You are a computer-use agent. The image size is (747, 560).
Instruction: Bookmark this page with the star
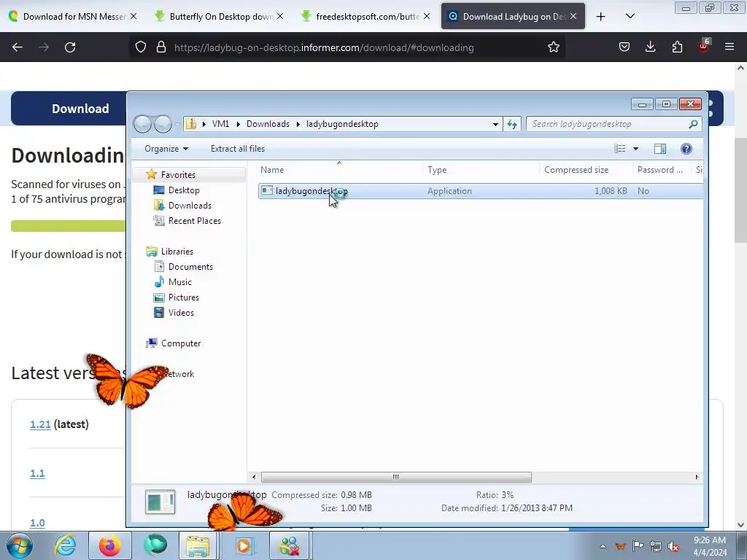(x=553, y=47)
